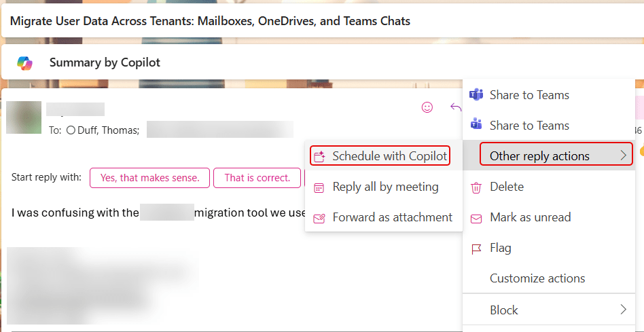The width and height of the screenshot is (644, 332).
Task: Expand the Other reply actions submenu arrow
Action: coord(623,156)
